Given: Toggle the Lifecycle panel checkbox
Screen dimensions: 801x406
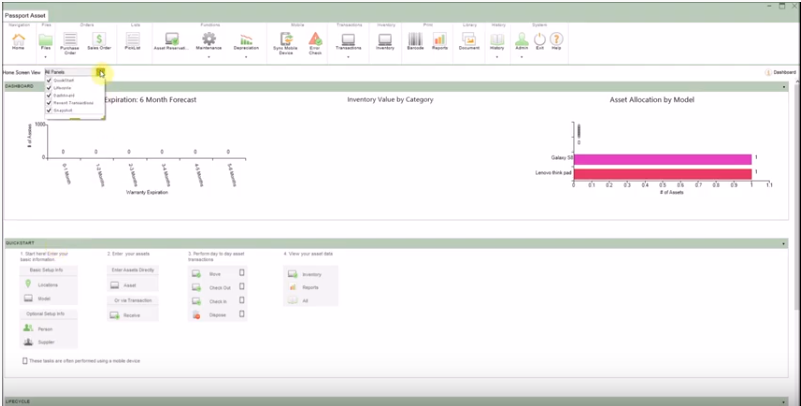Looking at the screenshot, I should (x=49, y=88).
